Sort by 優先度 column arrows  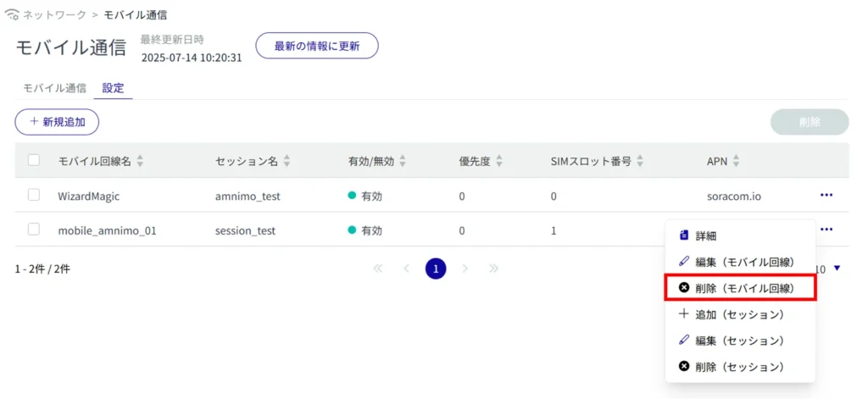pyautogui.click(x=499, y=161)
